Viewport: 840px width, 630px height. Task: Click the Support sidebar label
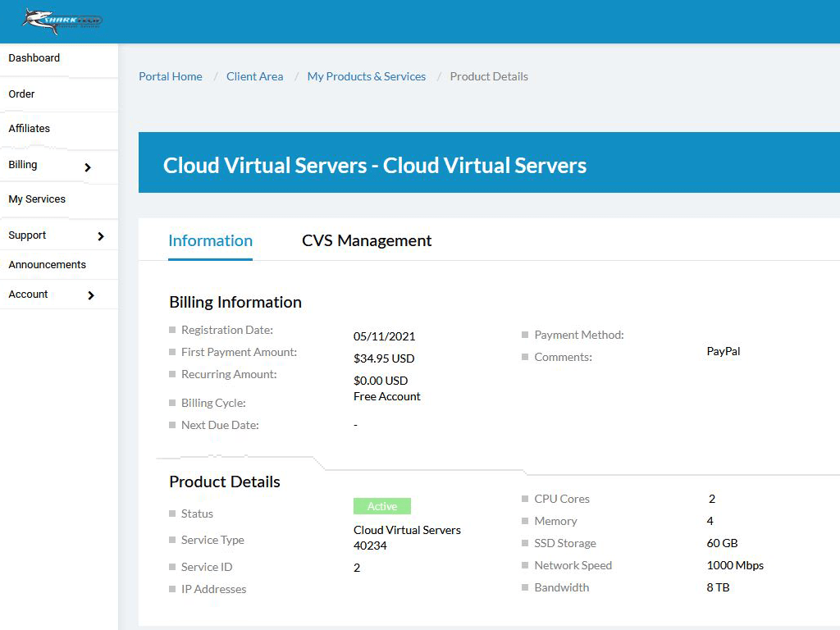27,235
